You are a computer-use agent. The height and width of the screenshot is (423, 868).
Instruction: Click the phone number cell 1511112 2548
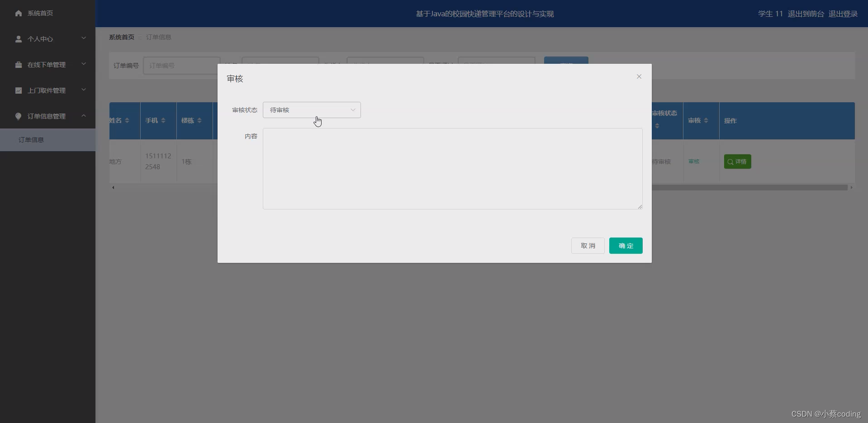click(158, 161)
